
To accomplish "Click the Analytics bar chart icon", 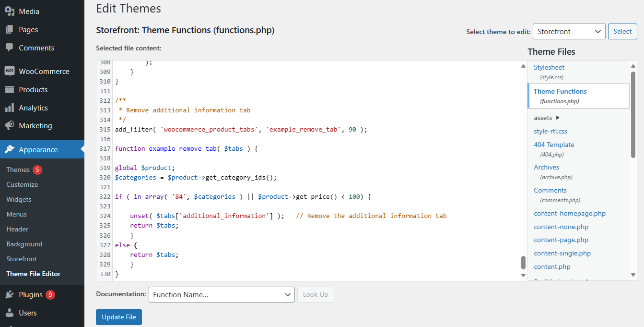I will pyautogui.click(x=9, y=108).
